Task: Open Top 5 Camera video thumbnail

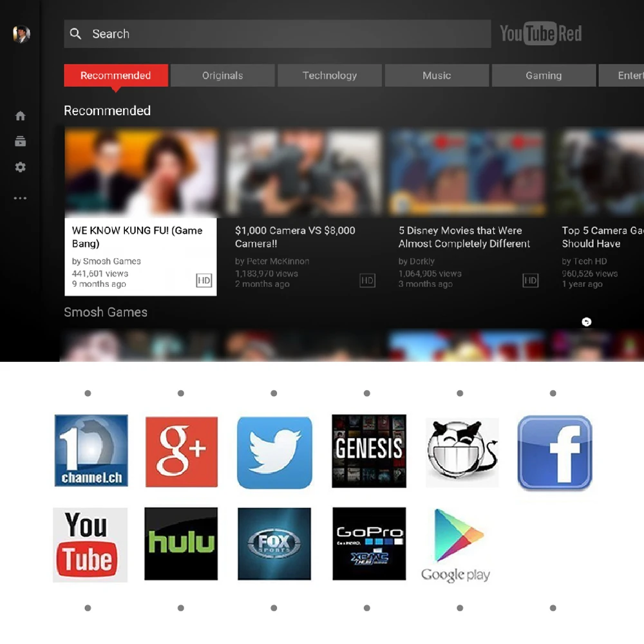Action: pyautogui.click(x=599, y=172)
